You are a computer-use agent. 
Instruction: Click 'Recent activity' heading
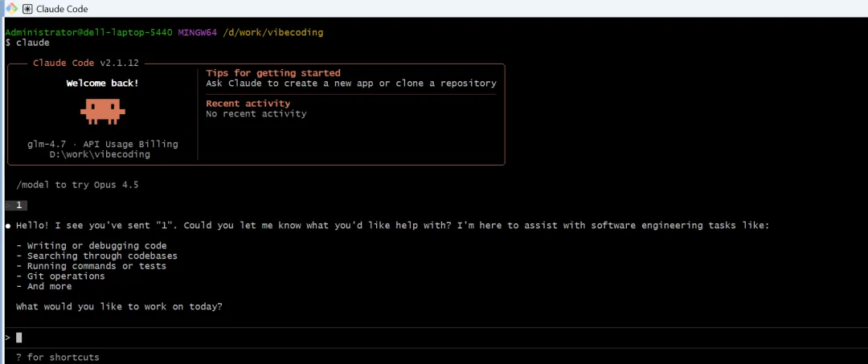[x=248, y=104]
